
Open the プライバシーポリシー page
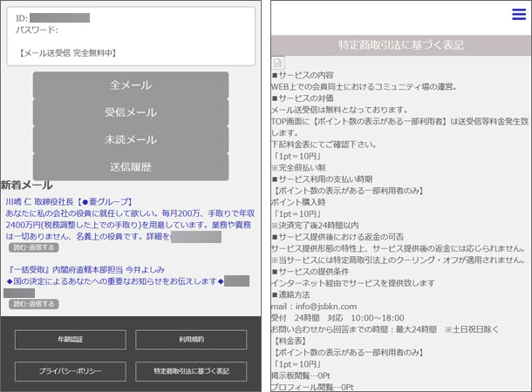70,371
